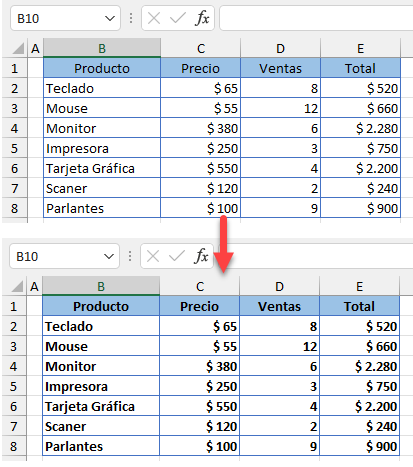Click bold '$ 65' price cell in lower table

pos(200,326)
